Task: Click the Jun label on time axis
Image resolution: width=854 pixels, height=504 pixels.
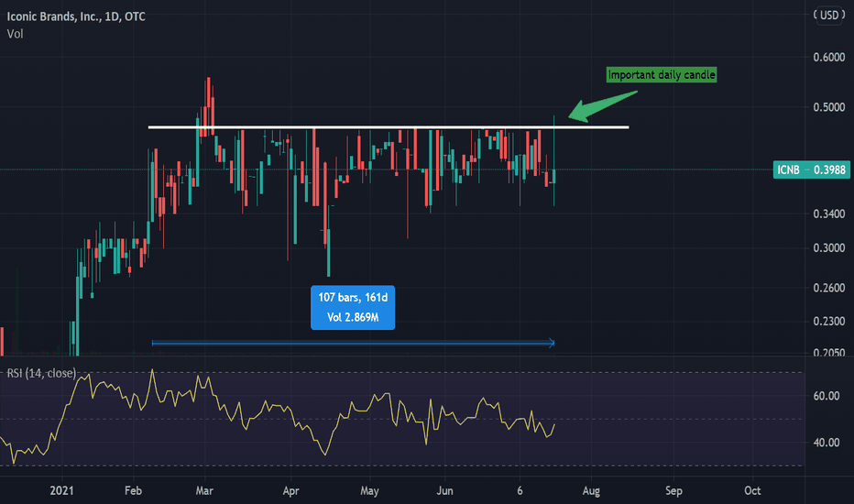Action: click(444, 491)
